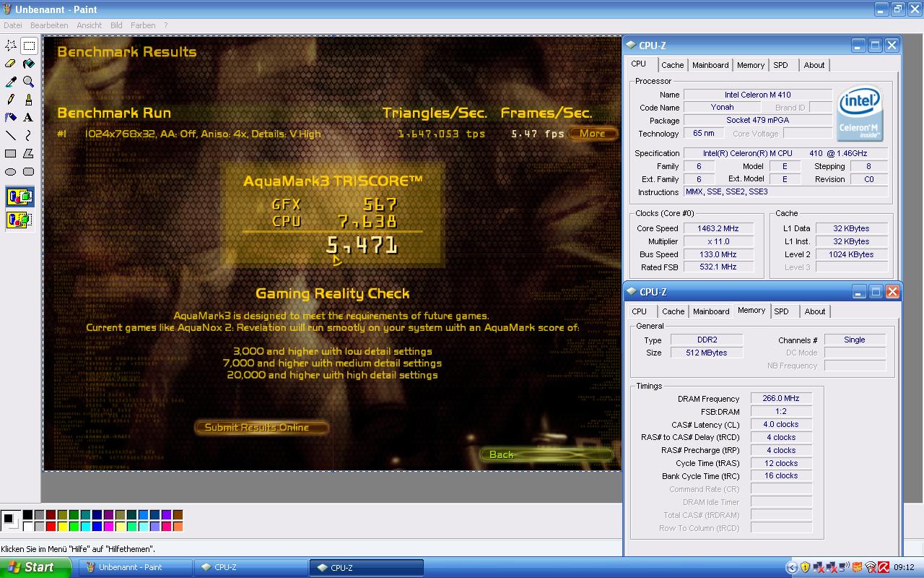Click the Multiplier value x 11.0

[718, 241]
